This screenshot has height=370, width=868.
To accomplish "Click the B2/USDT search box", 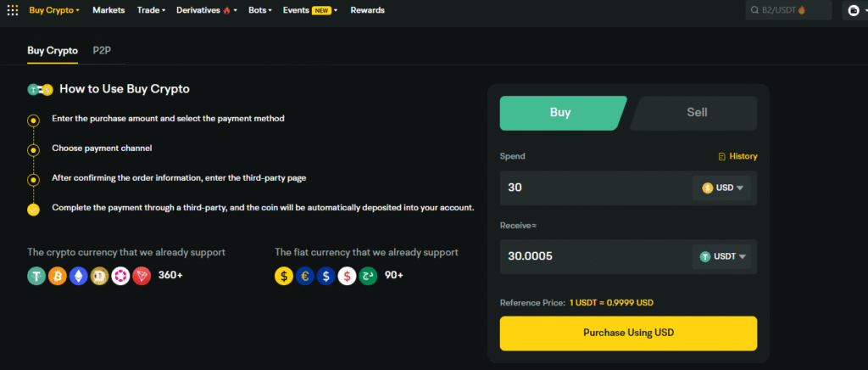I will (788, 10).
